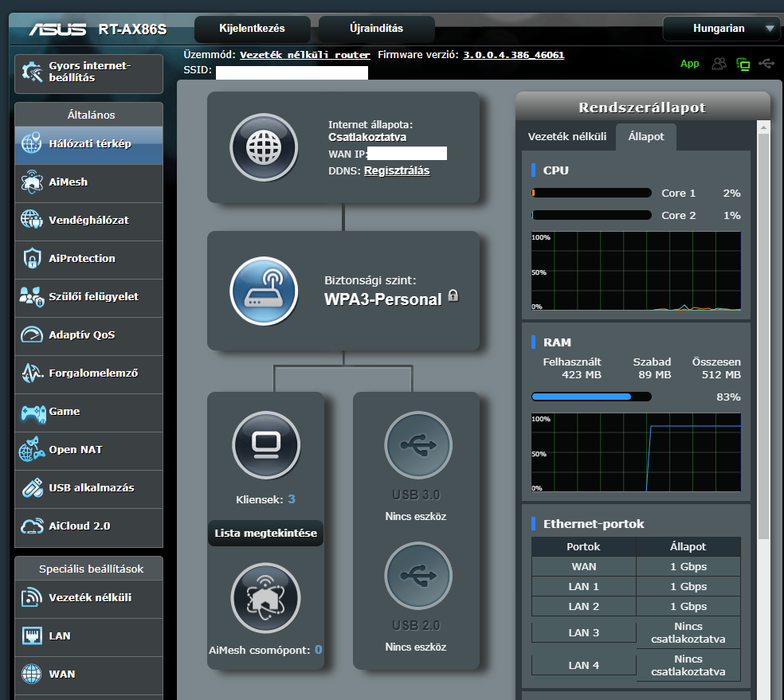Open the Adaptív QoS page
Viewport: 784px width, 700px height.
pos(89,336)
